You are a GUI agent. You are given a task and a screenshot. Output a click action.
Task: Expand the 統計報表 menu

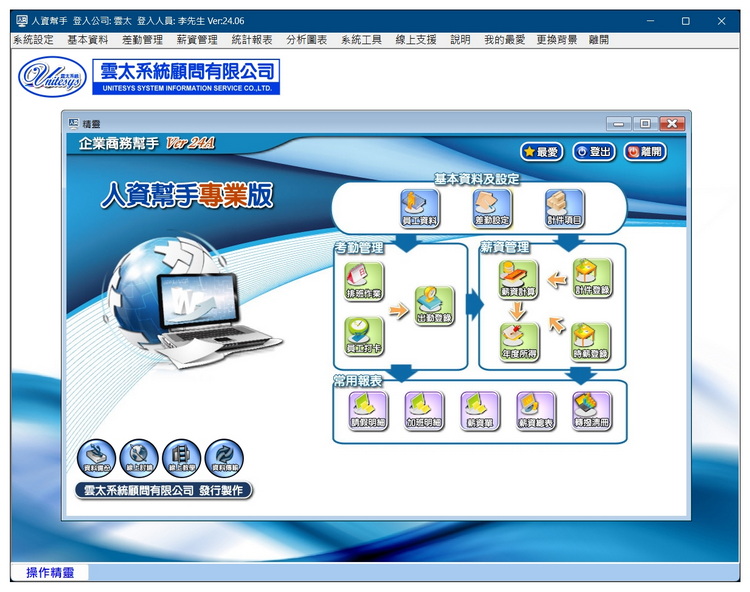click(251, 40)
